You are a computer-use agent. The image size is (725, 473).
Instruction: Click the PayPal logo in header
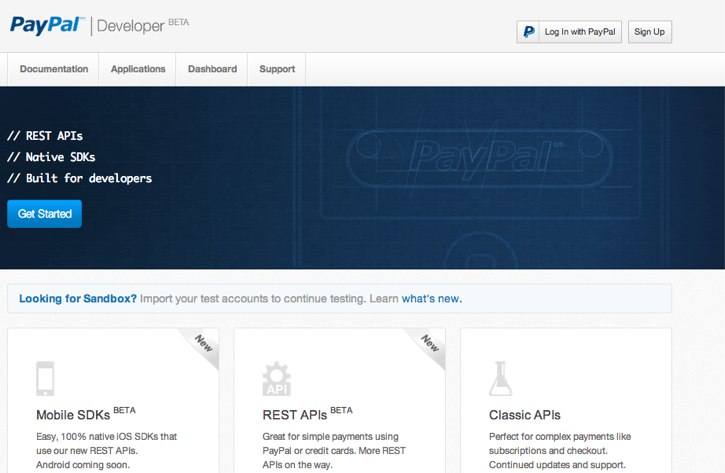click(x=47, y=25)
